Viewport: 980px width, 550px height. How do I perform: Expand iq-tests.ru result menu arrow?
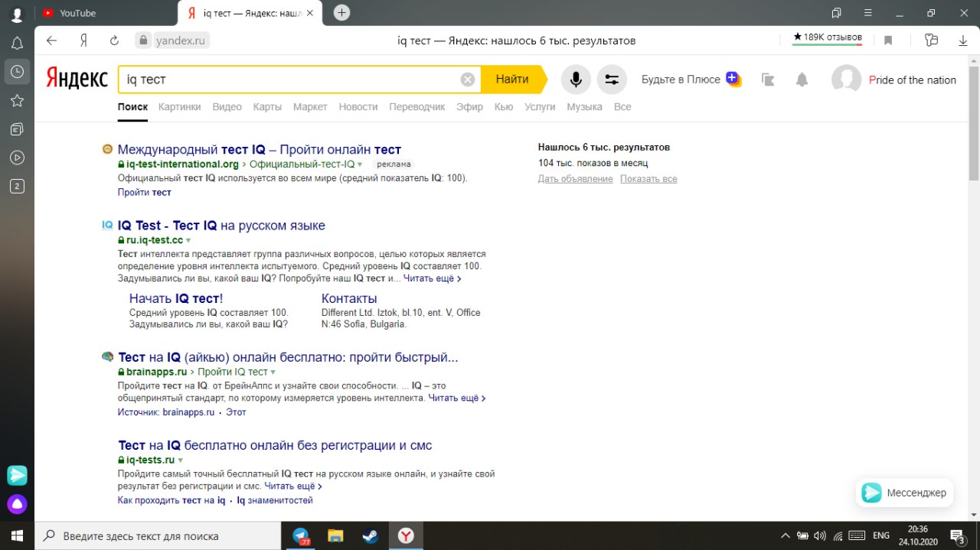pyautogui.click(x=180, y=461)
